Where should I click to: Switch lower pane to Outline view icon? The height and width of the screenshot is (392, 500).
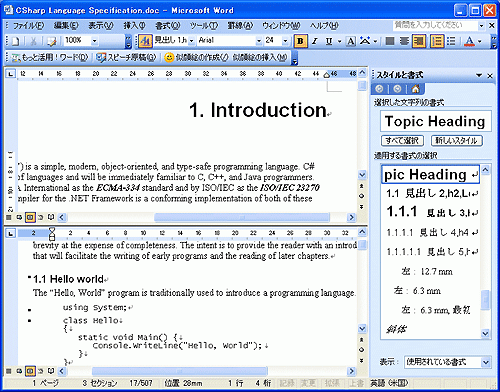click(x=41, y=371)
